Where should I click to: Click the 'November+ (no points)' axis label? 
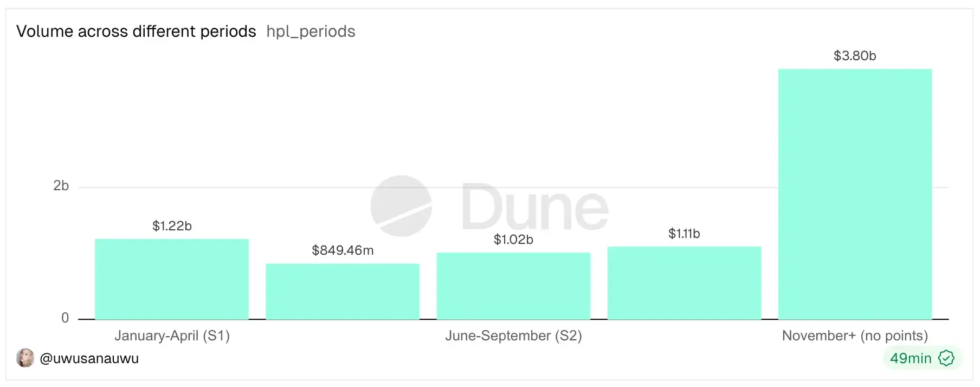click(x=855, y=336)
